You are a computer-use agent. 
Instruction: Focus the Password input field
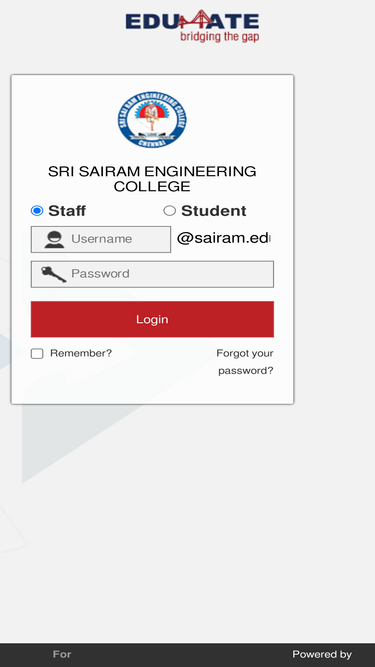pos(152,274)
